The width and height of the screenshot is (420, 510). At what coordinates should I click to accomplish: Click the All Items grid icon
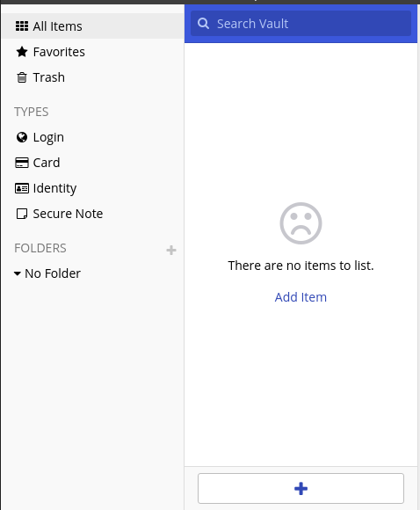pos(22,26)
